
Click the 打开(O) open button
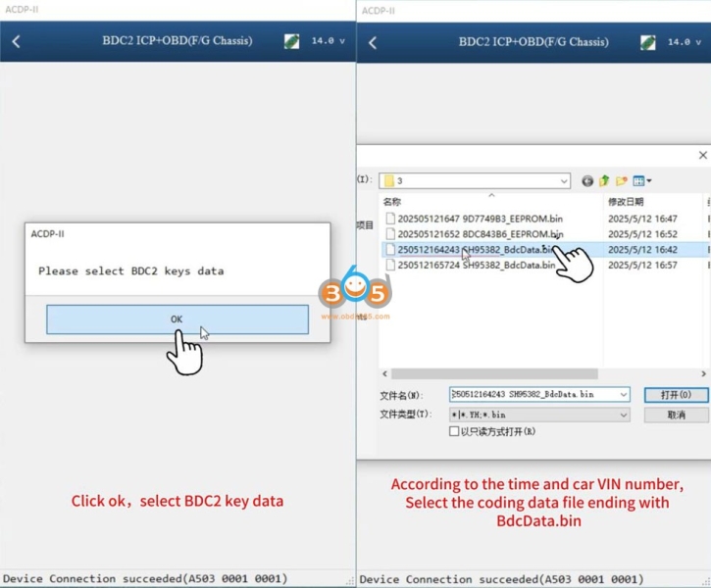[x=676, y=395]
